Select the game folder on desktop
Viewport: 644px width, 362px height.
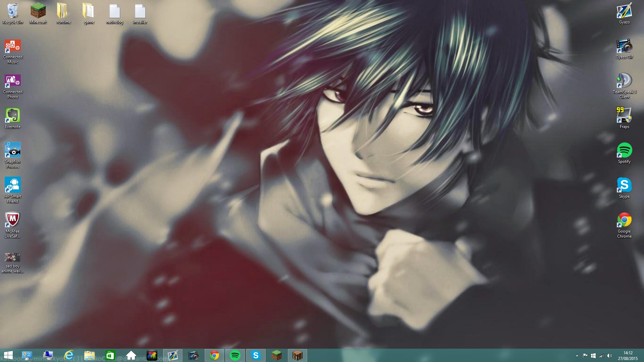pos(89,13)
